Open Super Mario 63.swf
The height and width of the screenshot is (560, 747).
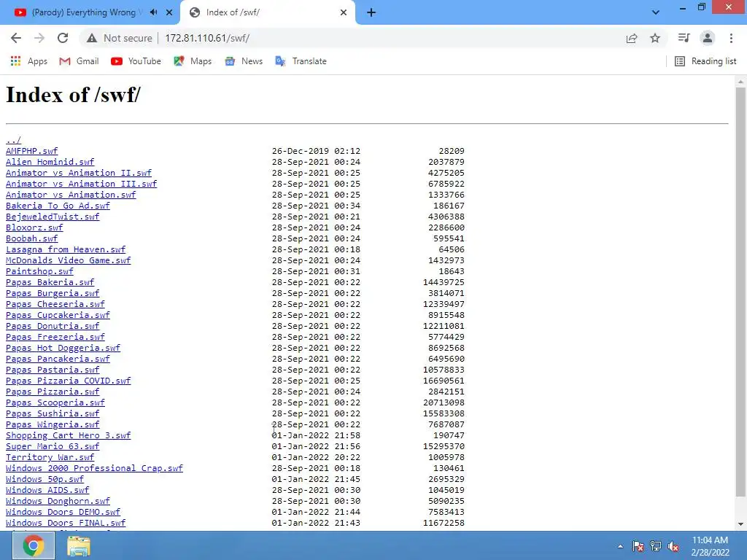(x=53, y=447)
